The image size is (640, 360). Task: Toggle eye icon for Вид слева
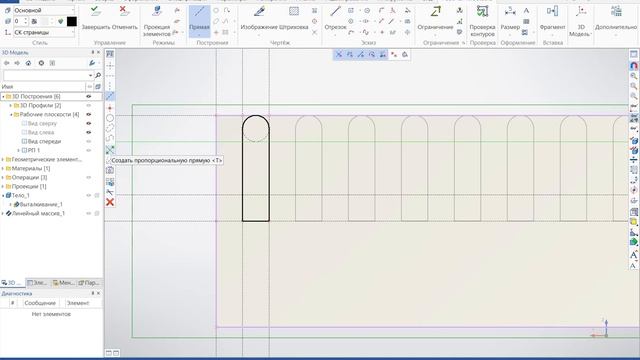click(x=88, y=132)
